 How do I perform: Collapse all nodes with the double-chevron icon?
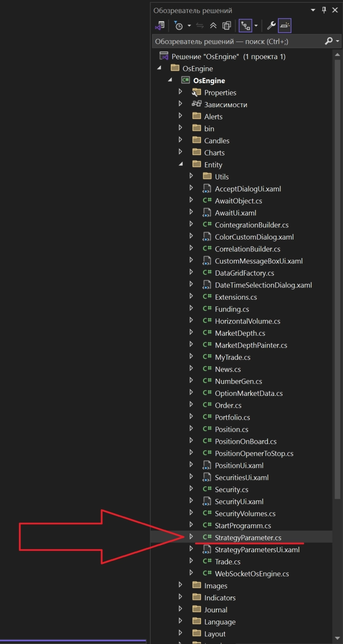pos(213,26)
